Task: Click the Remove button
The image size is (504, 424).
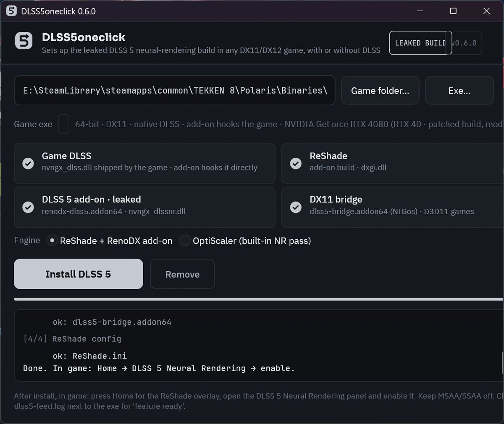Action: (x=182, y=274)
